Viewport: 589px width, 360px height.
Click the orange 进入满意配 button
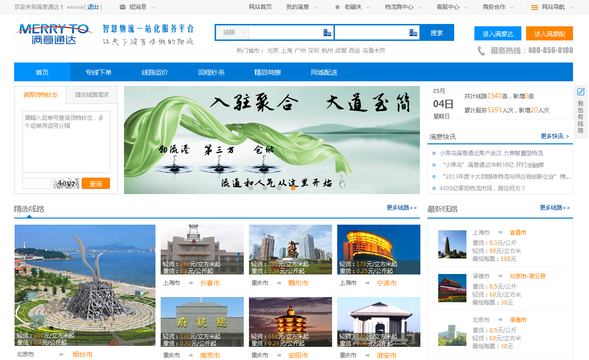549,33
